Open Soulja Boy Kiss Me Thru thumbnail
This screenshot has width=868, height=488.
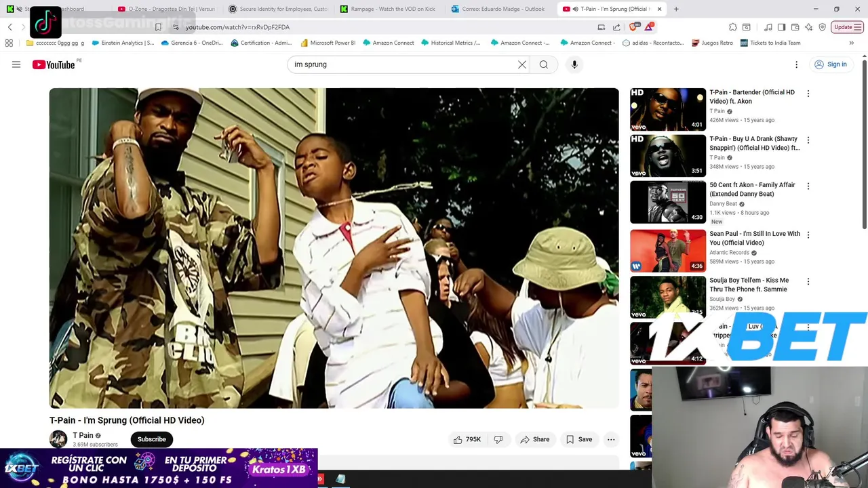click(x=668, y=297)
